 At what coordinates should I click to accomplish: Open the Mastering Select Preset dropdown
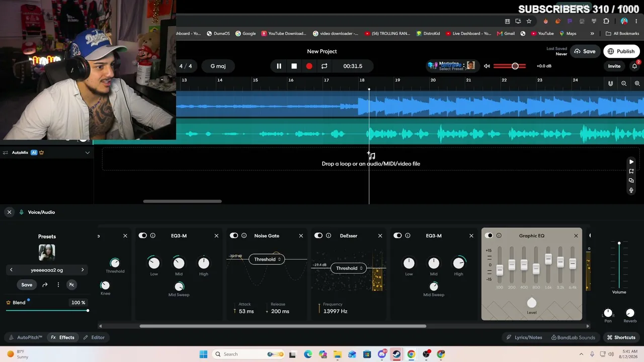(452, 66)
